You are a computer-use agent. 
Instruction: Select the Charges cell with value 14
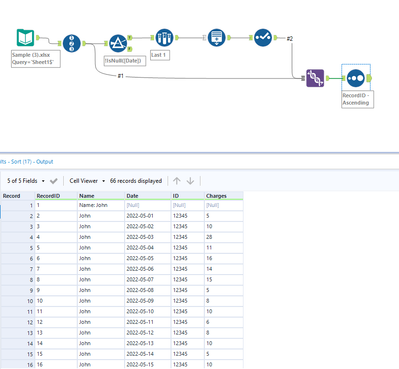coord(224,269)
